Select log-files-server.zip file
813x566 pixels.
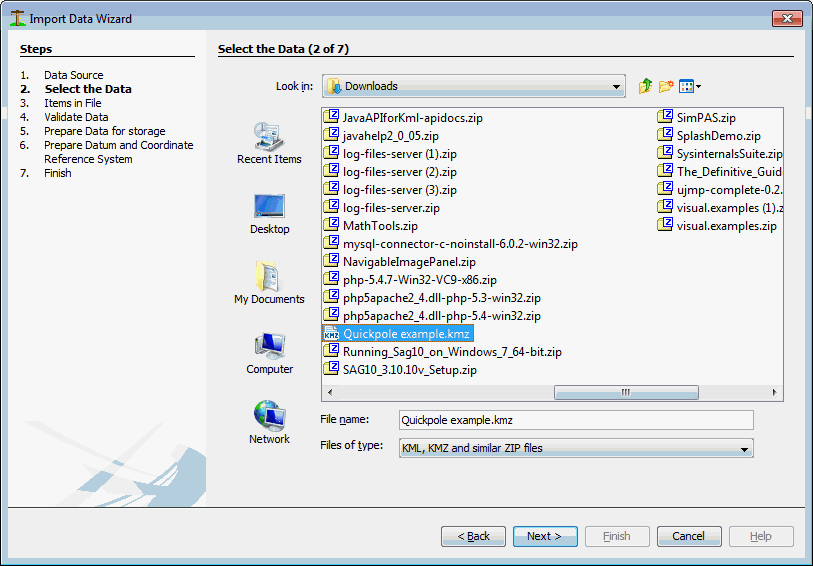(x=382, y=208)
